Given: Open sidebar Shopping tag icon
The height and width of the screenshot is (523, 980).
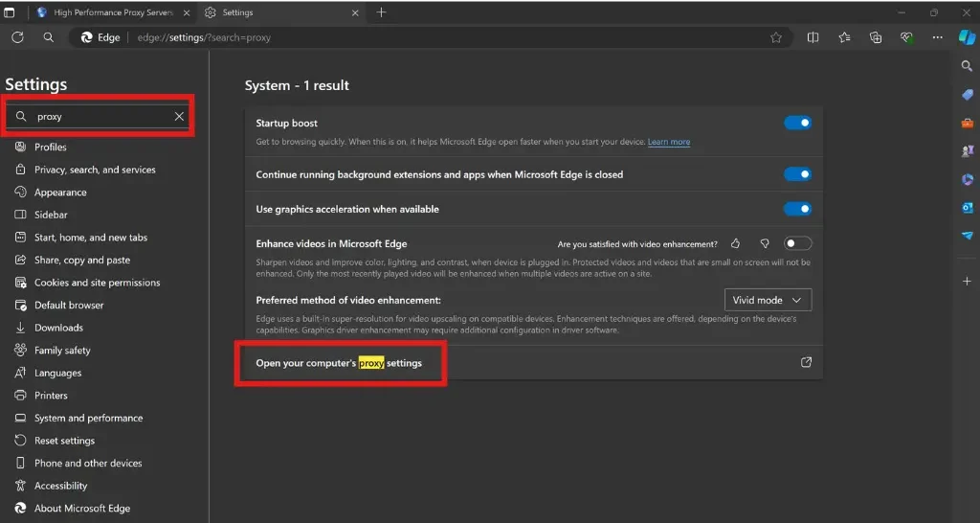Looking at the screenshot, I should [x=967, y=95].
